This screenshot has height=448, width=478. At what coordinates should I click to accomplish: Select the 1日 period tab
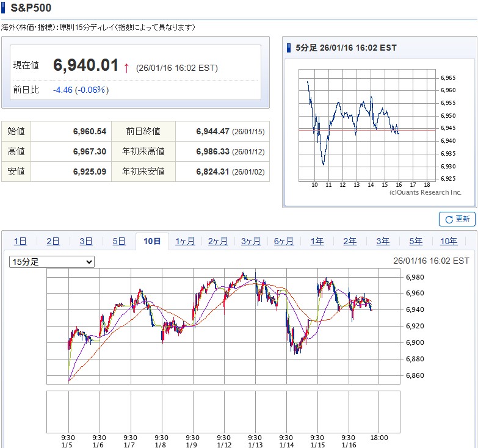[x=20, y=241]
